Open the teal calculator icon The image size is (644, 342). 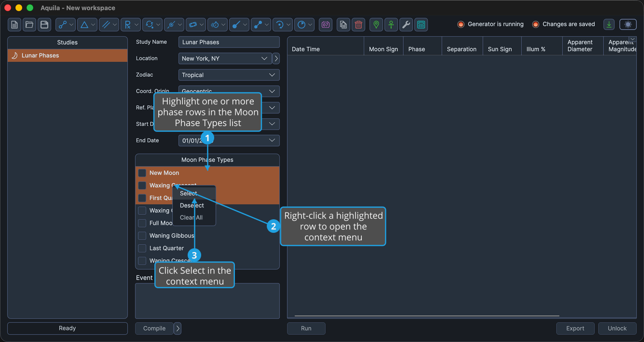click(x=421, y=25)
